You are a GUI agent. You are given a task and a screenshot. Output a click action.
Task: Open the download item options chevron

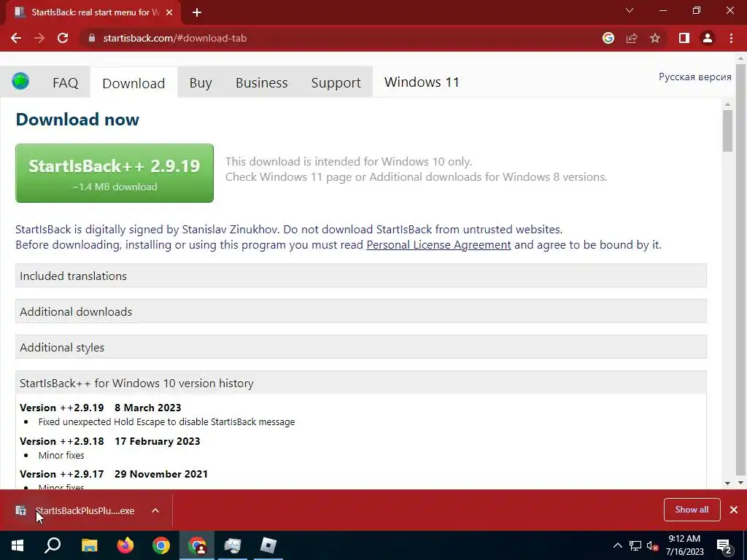[x=155, y=510]
